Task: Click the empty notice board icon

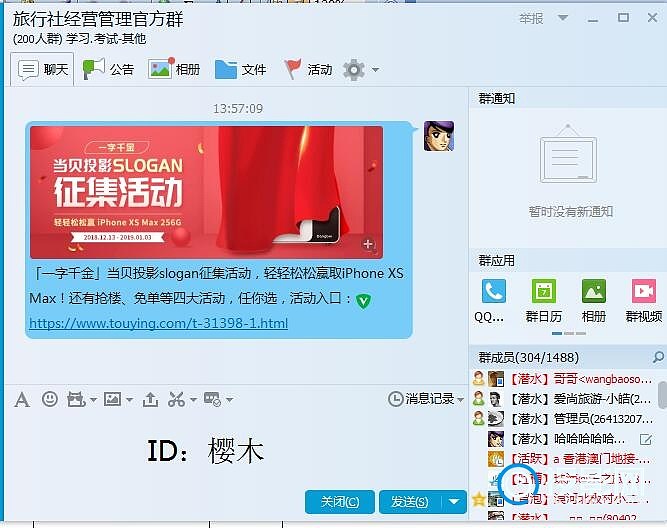Action: 568,154
